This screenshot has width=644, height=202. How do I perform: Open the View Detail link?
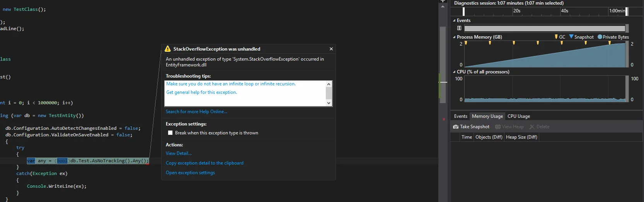(x=179, y=153)
